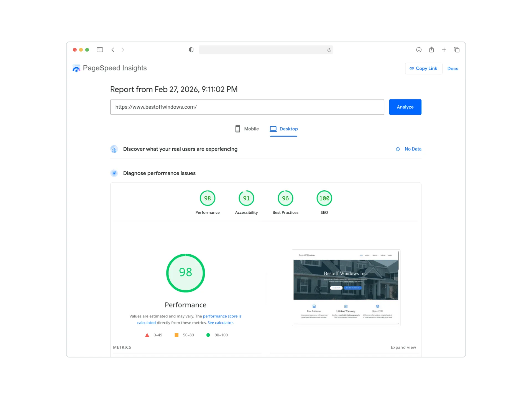Click the Best Practices label under the 96 gauge

[285, 213]
